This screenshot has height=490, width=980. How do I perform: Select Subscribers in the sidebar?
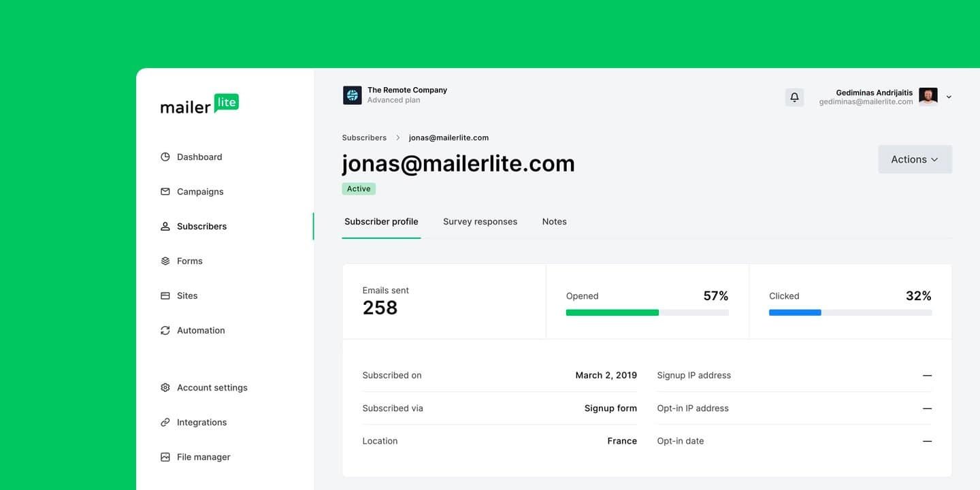[201, 226]
